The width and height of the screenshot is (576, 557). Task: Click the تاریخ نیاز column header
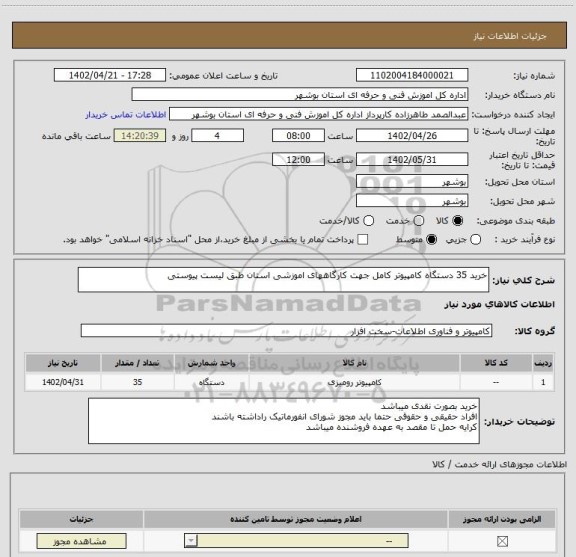click(63, 363)
